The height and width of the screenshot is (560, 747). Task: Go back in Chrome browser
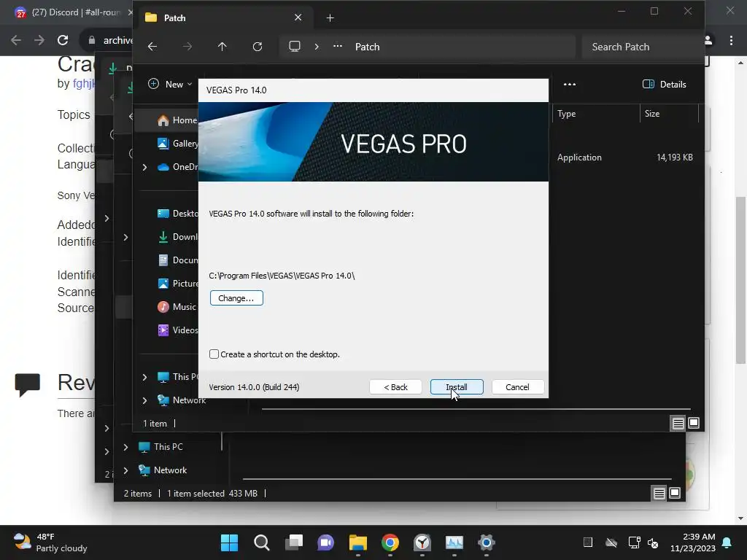16,41
